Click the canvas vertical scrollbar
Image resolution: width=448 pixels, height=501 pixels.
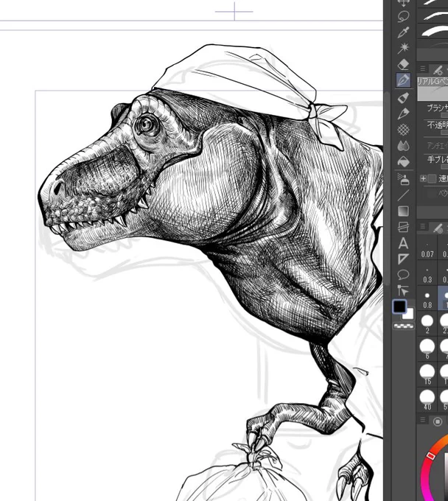tap(388, 189)
